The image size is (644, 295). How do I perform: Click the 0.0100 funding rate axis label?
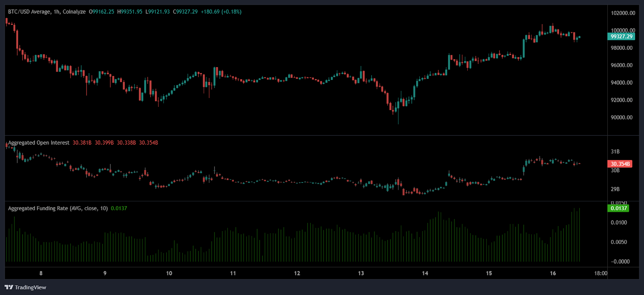[x=619, y=222]
